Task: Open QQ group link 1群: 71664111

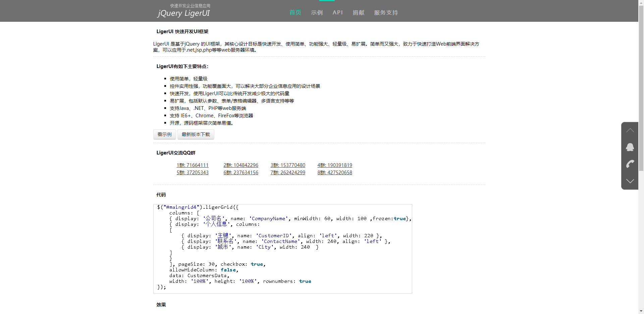Action: [x=193, y=165]
